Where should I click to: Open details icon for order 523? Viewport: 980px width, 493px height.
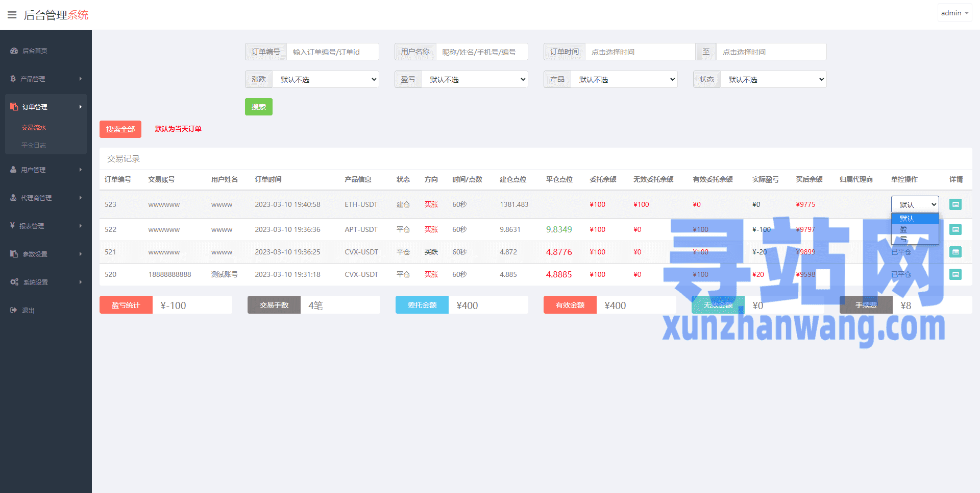click(955, 204)
